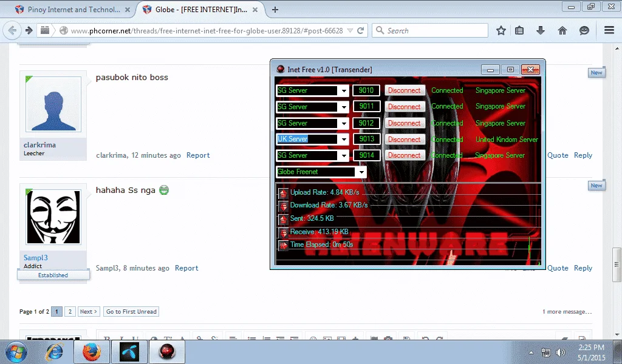Open Sampl3 username profile link
Screen dimensions: 622x364
[36, 257]
